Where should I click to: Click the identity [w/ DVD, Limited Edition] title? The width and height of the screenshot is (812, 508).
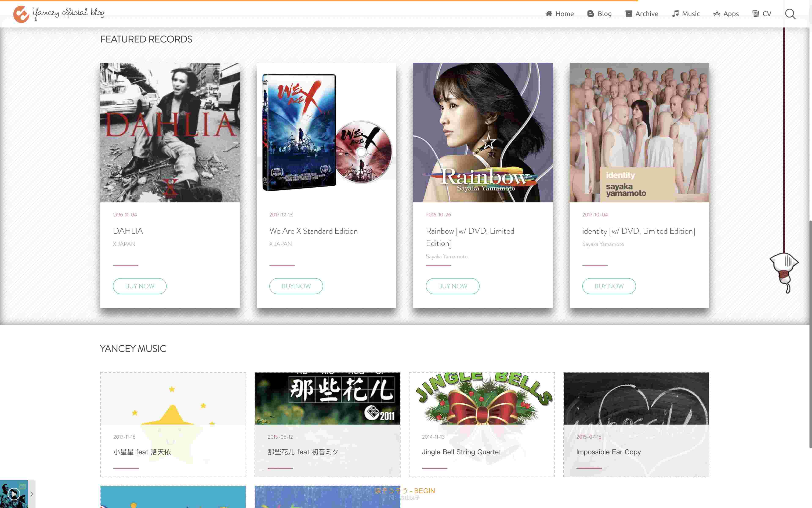coord(639,231)
